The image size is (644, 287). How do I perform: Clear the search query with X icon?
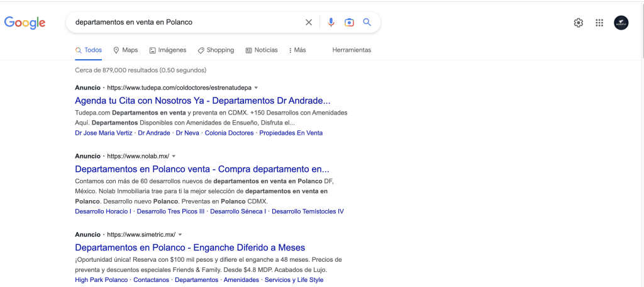(x=308, y=22)
